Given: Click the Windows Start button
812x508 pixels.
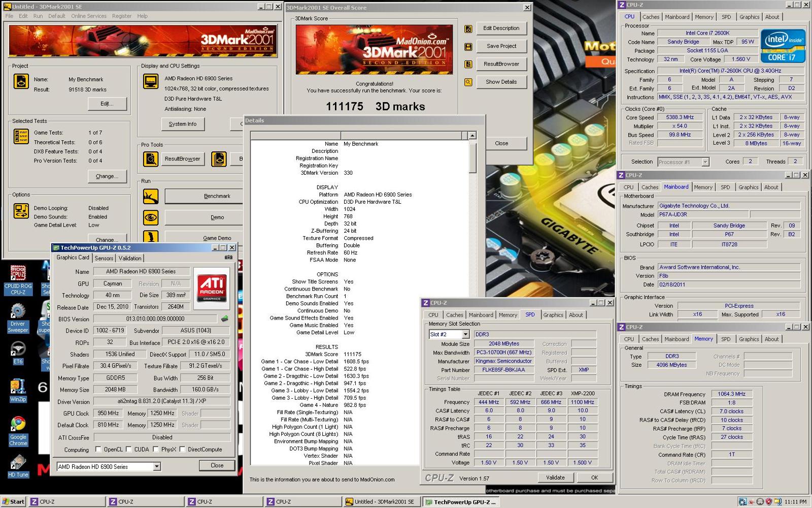Looking at the screenshot, I should (13, 501).
